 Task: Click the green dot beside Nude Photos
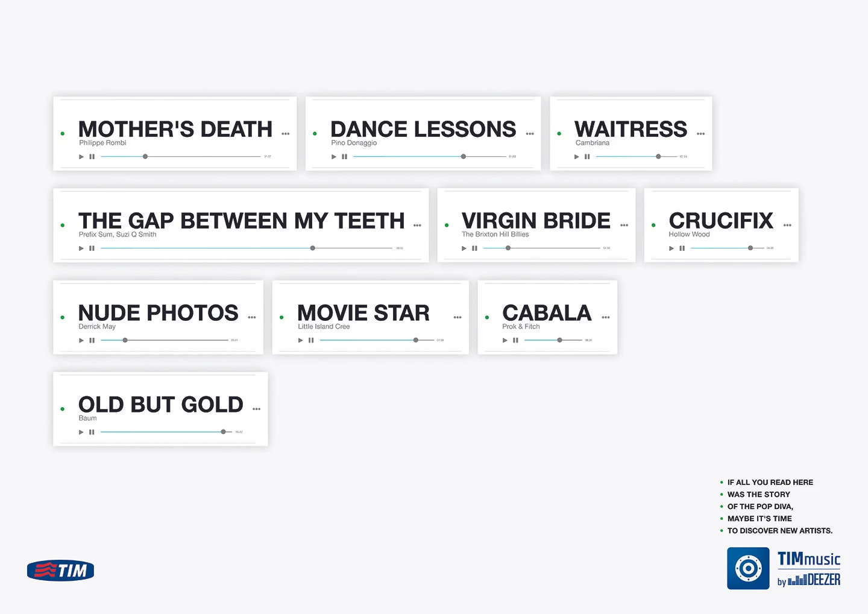[63, 317]
